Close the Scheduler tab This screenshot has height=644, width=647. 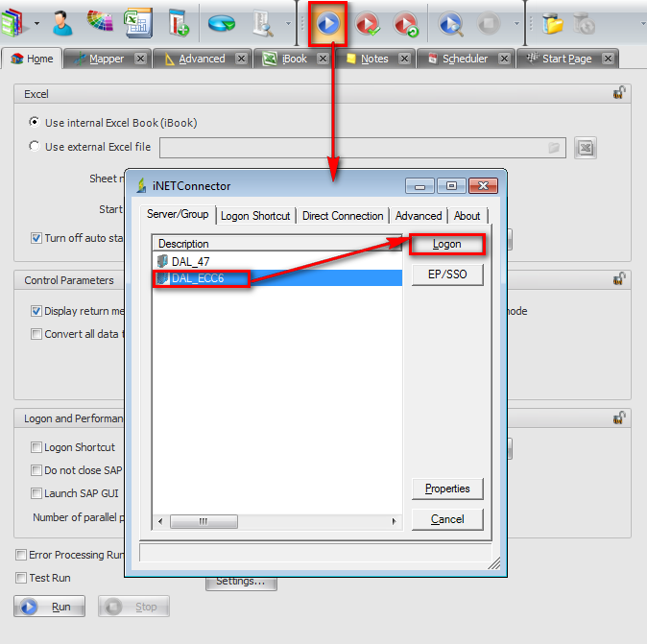click(504, 59)
